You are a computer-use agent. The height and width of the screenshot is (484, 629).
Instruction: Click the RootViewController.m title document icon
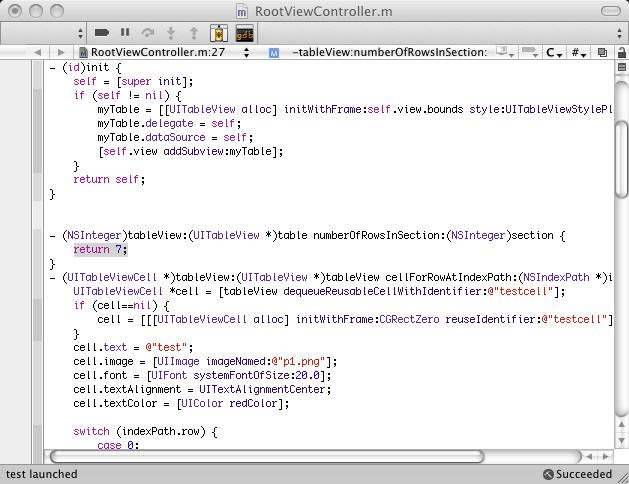[x=241, y=12]
